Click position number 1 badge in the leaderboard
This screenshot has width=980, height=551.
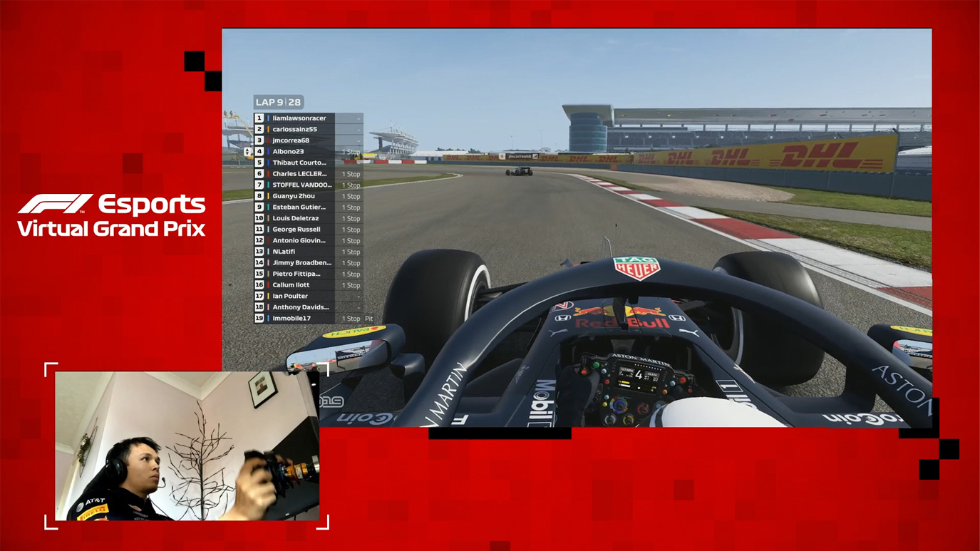pyautogui.click(x=259, y=118)
